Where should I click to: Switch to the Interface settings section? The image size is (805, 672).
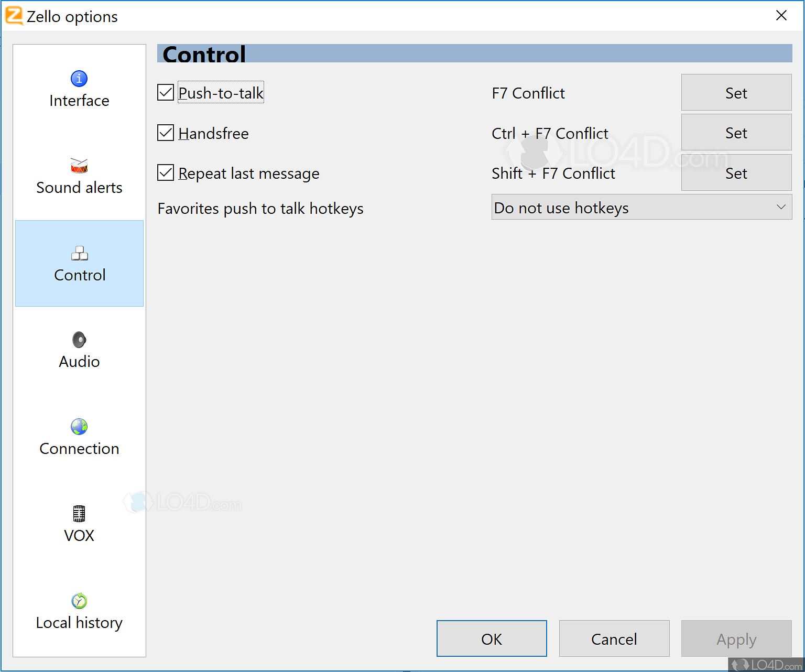[79, 89]
